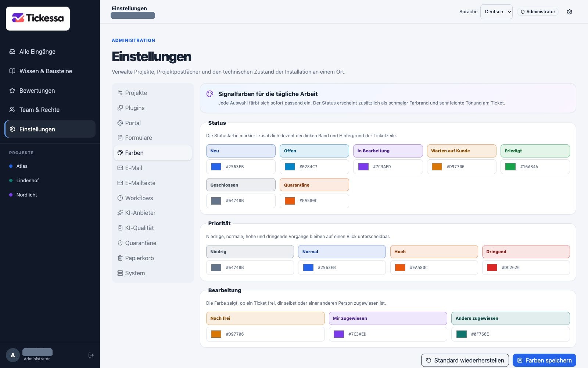Click the clipboard icon beside KI-Qualität
588x368 pixels.
(x=120, y=228)
